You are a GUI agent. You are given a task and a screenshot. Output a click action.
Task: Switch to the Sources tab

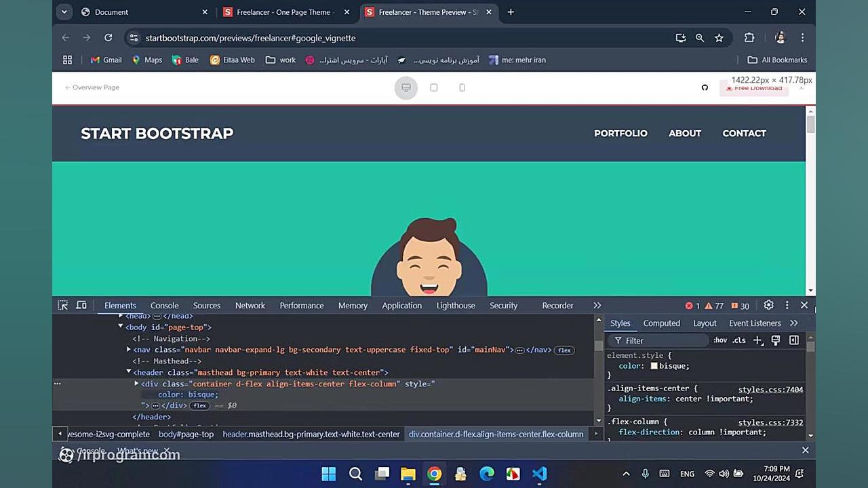tap(207, 306)
